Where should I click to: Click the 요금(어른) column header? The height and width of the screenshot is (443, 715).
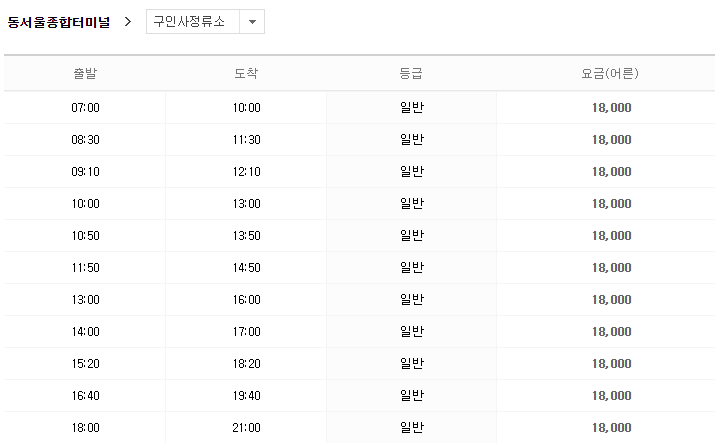point(610,73)
